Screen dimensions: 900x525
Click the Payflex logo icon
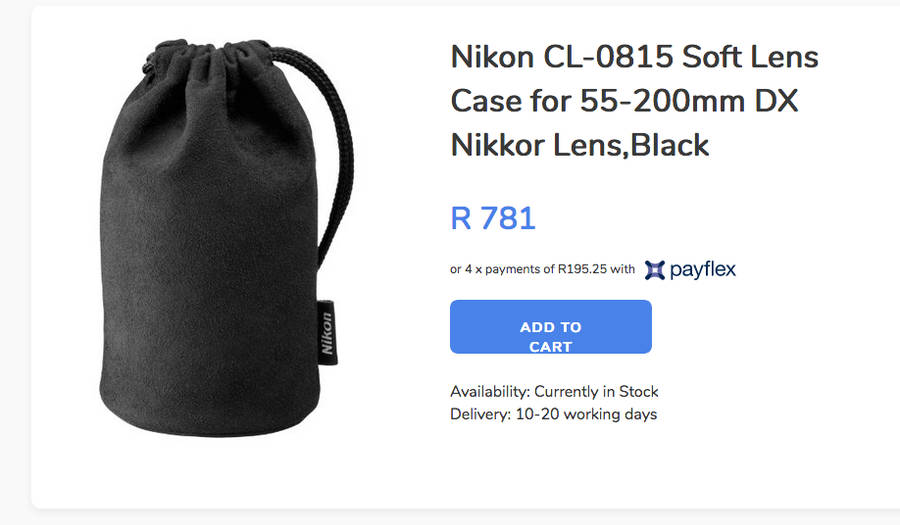pyautogui.click(x=655, y=269)
